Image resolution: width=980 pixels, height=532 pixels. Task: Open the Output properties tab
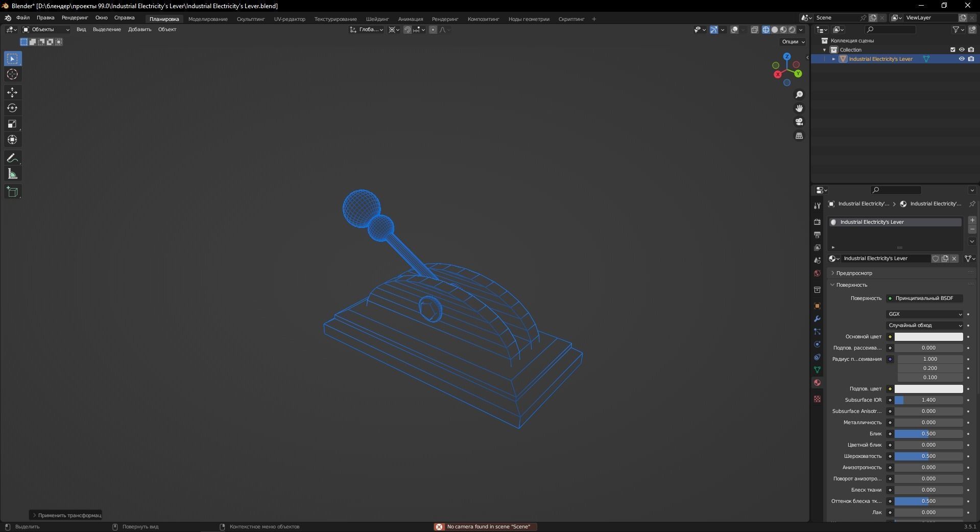coord(817,235)
